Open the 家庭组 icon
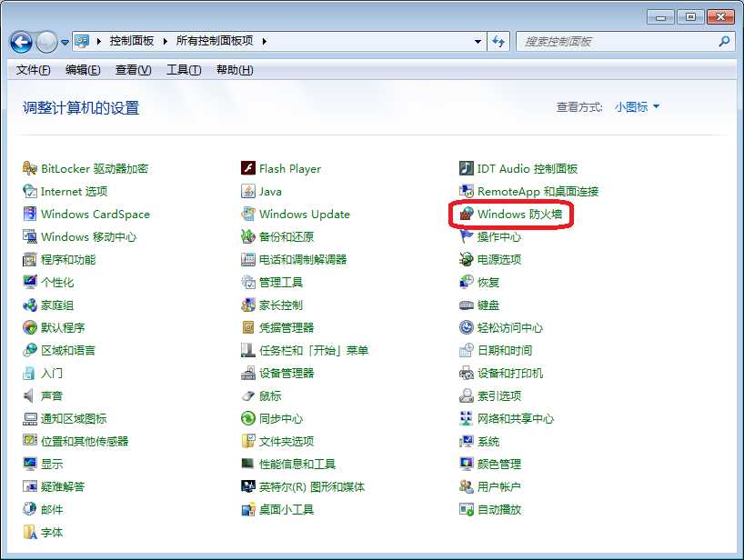Viewport: 744px width, 560px height. 30,305
